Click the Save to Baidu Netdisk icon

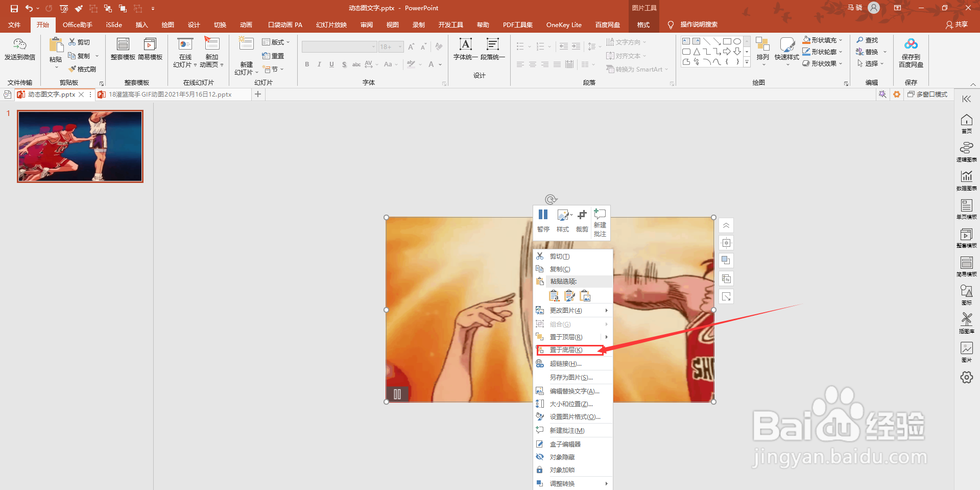point(911,44)
